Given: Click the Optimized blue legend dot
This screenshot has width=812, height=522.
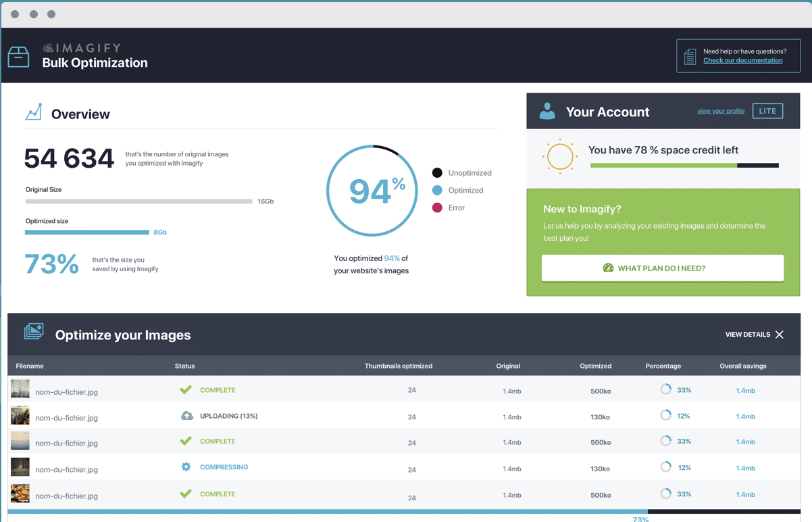Looking at the screenshot, I should (x=437, y=191).
